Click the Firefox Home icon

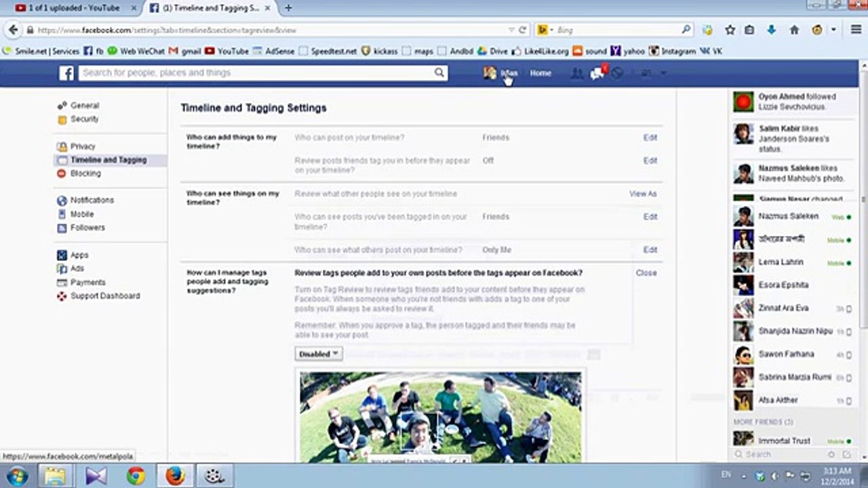794,30
